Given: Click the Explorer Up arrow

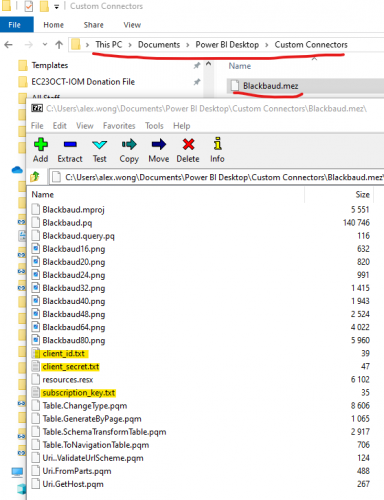Looking at the screenshot, I should click(x=59, y=45).
